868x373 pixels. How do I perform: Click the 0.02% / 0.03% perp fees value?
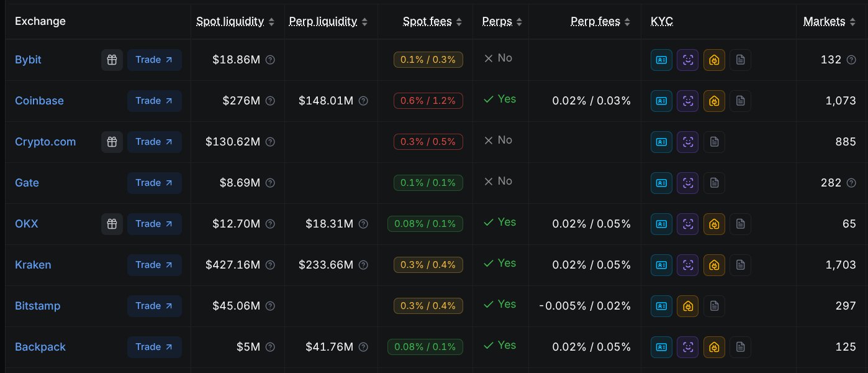coord(592,101)
